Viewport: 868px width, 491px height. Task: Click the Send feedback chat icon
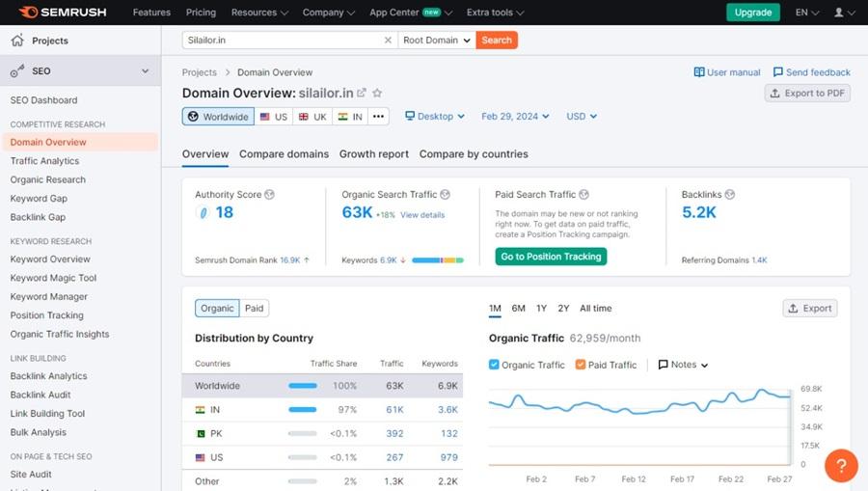[x=777, y=72]
